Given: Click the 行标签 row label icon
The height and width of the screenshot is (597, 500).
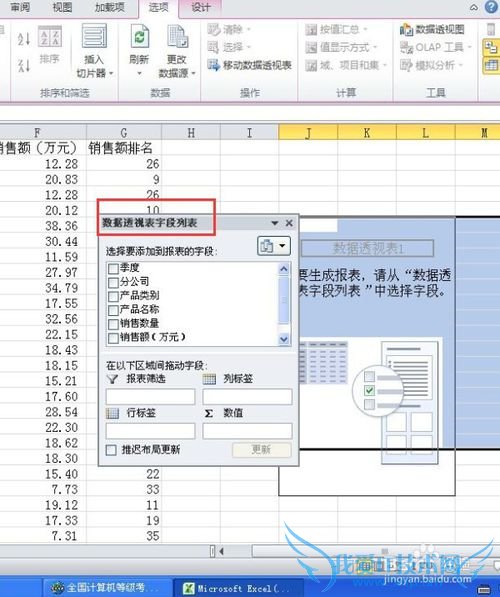Looking at the screenshot, I should click(x=112, y=413).
